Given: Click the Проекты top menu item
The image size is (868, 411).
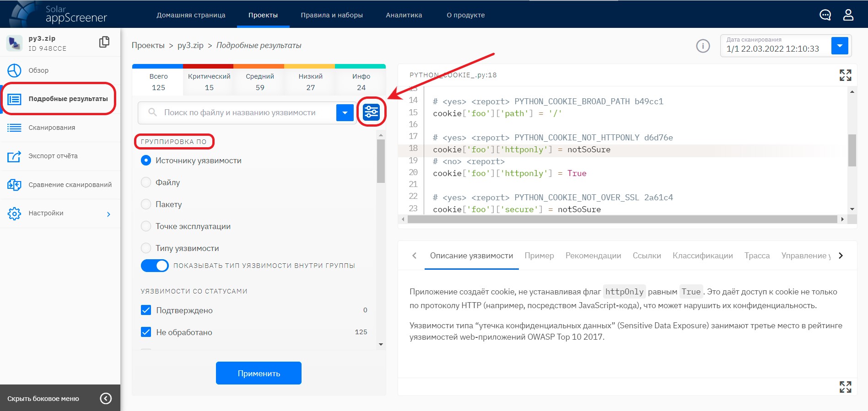Looking at the screenshot, I should pos(263,15).
